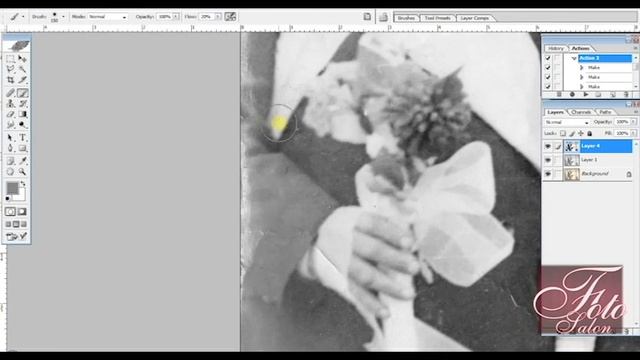Viewport: 640px width, 360px height.
Task: Expand the last visible Make step
Action: [582, 87]
